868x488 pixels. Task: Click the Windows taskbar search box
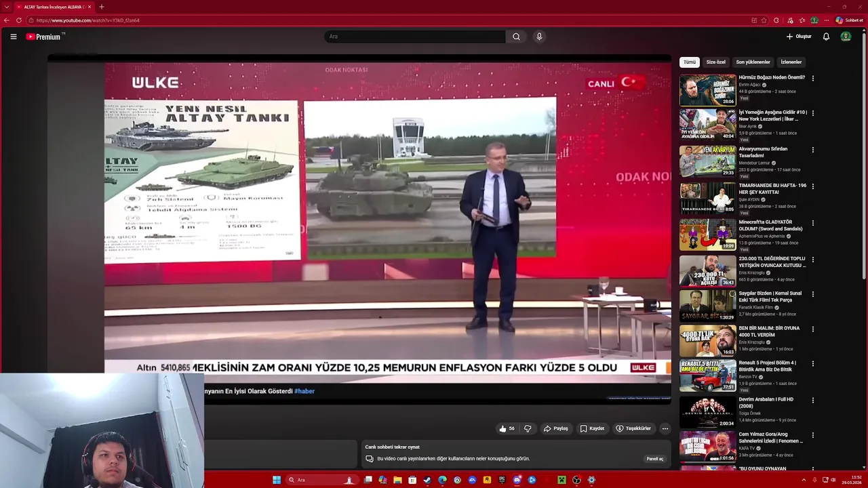click(321, 480)
